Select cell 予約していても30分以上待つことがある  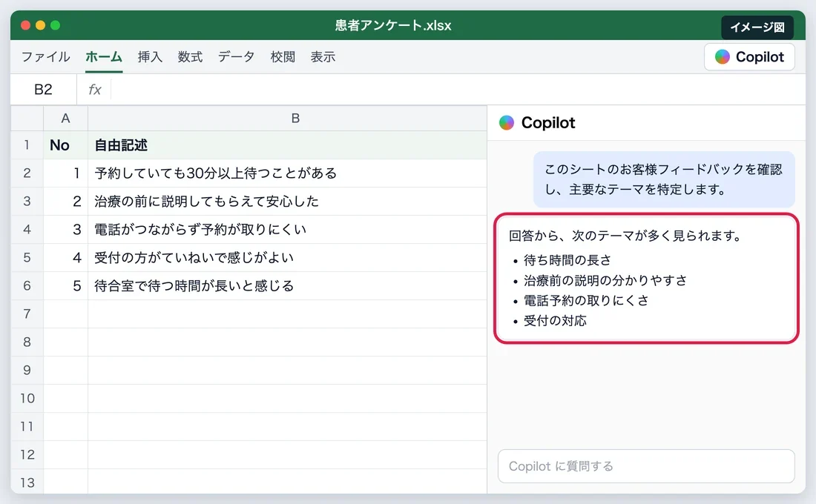(x=287, y=173)
